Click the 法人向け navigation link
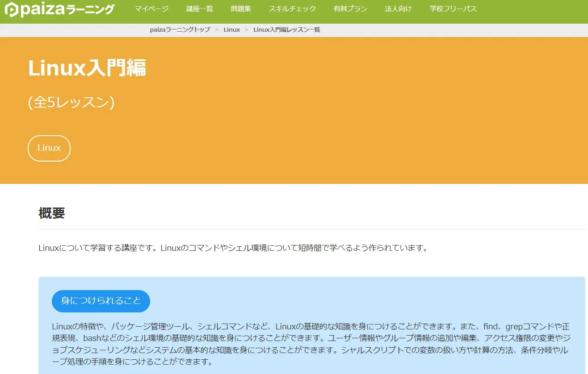The image size is (588, 374). tap(398, 9)
